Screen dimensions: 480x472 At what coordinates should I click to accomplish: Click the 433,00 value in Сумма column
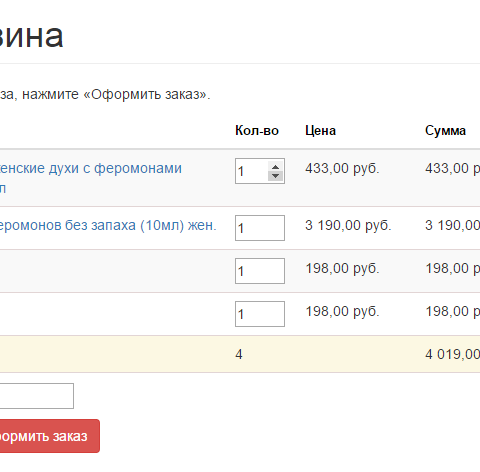[x=452, y=168]
